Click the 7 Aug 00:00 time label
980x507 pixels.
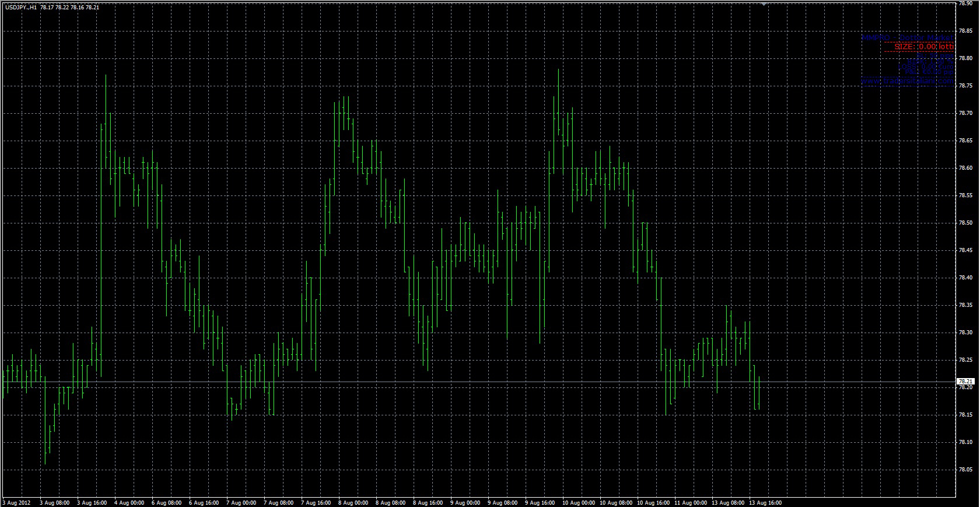pyautogui.click(x=242, y=502)
